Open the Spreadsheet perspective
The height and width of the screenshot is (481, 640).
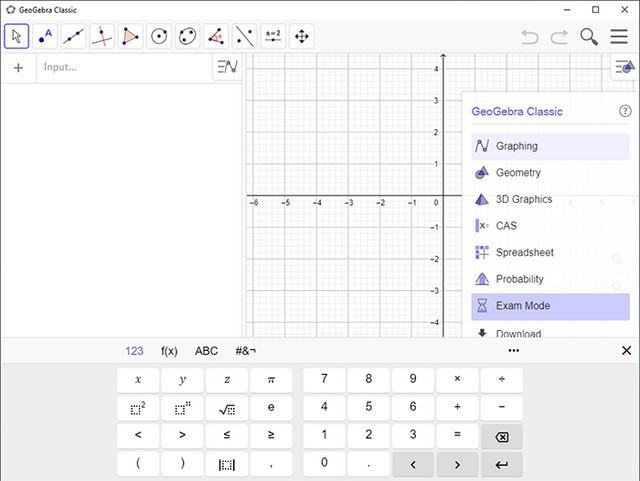click(x=550, y=252)
